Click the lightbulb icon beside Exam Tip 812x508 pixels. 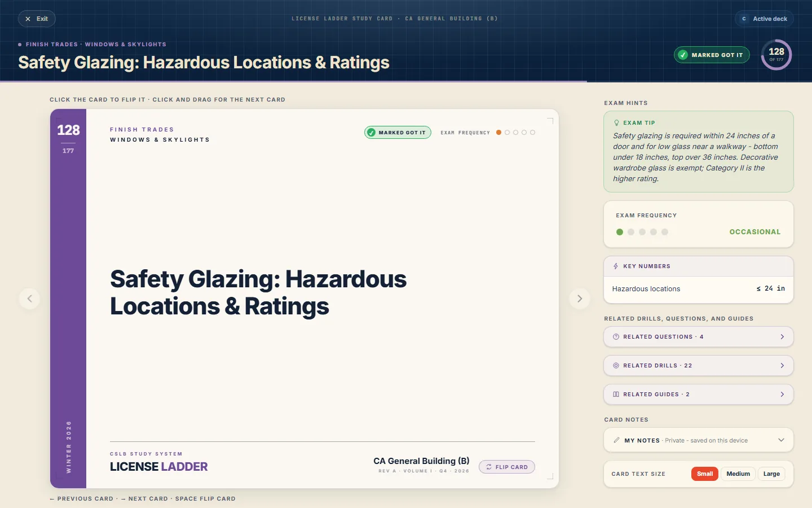point(616,122)
